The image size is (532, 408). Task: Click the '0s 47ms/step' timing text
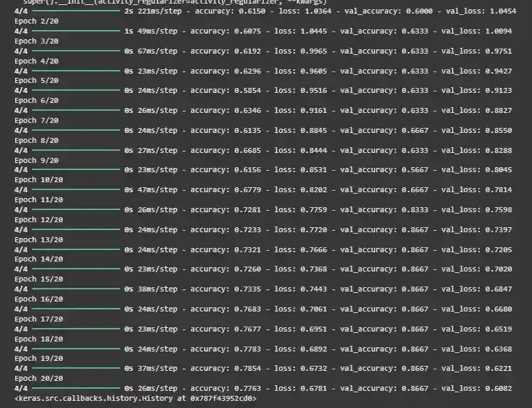(x=151, y=190)
